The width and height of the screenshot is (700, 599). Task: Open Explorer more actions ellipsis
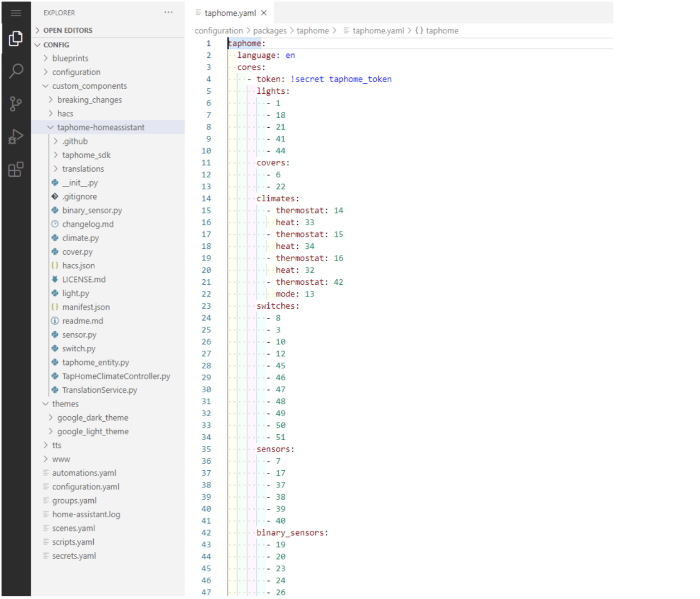point(168,13)
